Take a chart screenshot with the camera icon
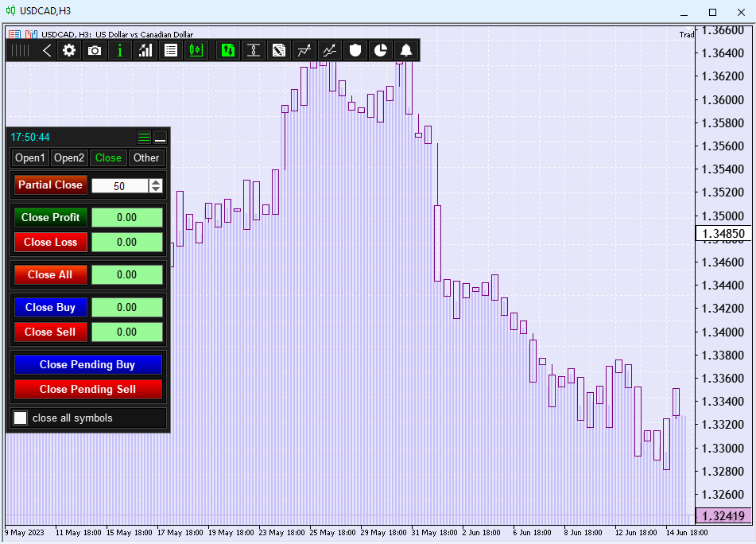The image size is (756, 544). (95, 50)
